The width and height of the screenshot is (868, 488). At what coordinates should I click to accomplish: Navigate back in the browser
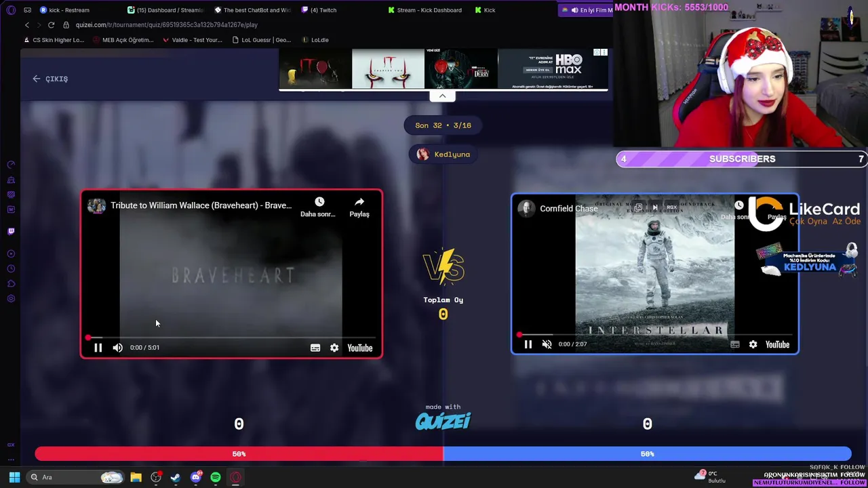27,25
